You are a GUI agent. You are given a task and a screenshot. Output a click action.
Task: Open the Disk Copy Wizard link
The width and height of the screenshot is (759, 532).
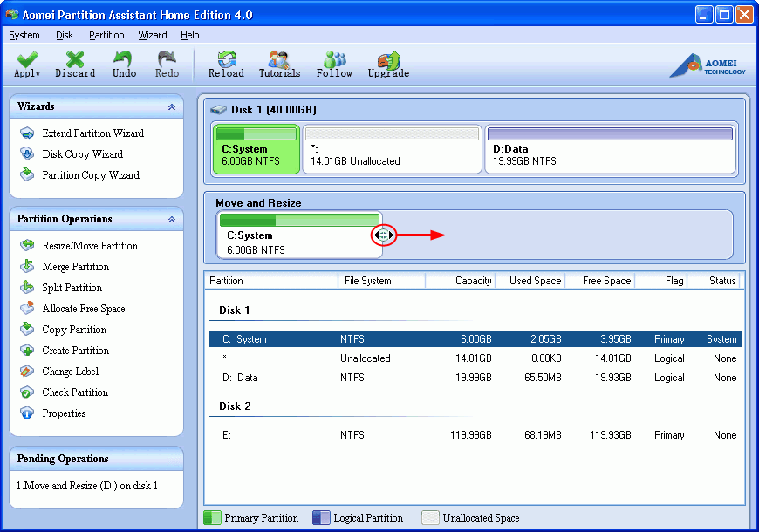[x=82, y=154]
